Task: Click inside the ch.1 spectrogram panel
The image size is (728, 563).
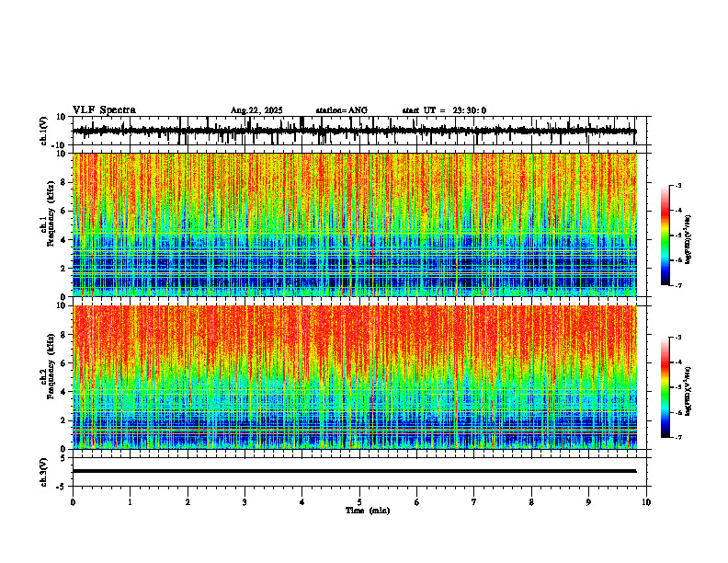Action: [x=354, y=224]
